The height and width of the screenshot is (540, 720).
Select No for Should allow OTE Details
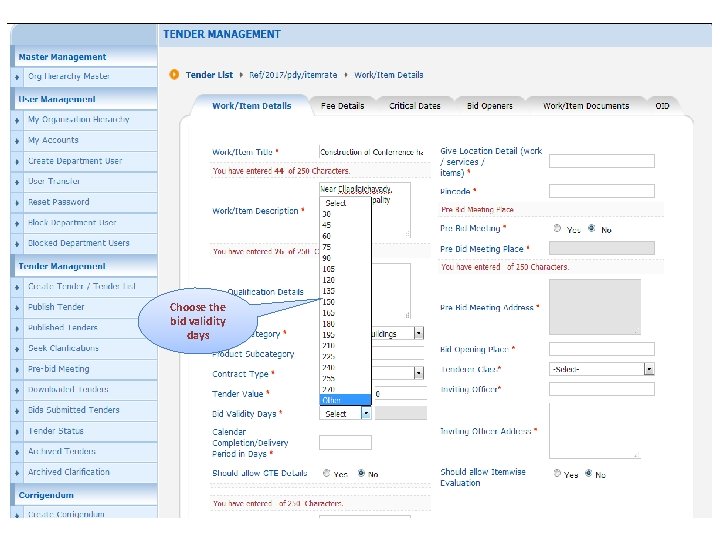coord(361,473)
